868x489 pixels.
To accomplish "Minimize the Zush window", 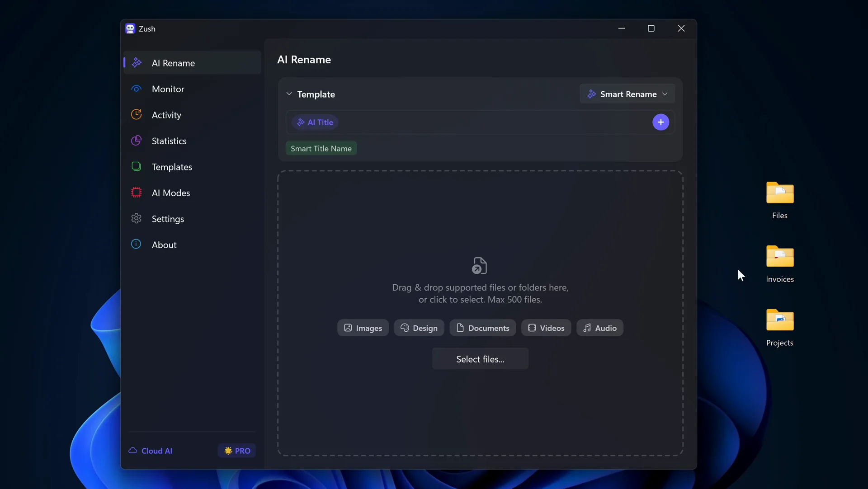I will [x=621, y=28].
